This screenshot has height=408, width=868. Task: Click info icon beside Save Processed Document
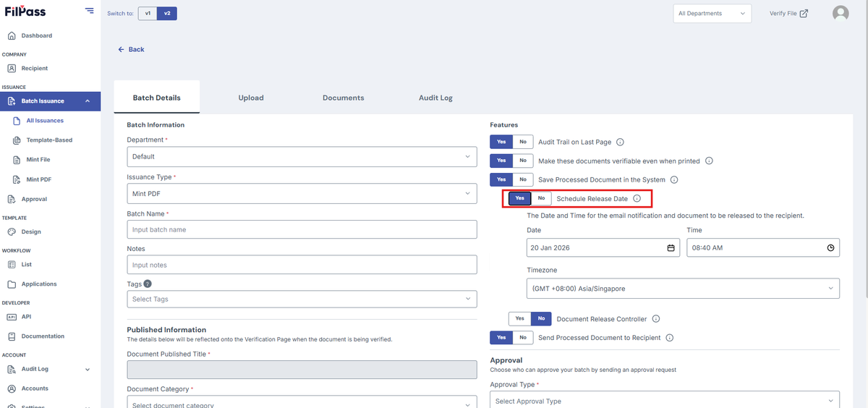point(673,179)
